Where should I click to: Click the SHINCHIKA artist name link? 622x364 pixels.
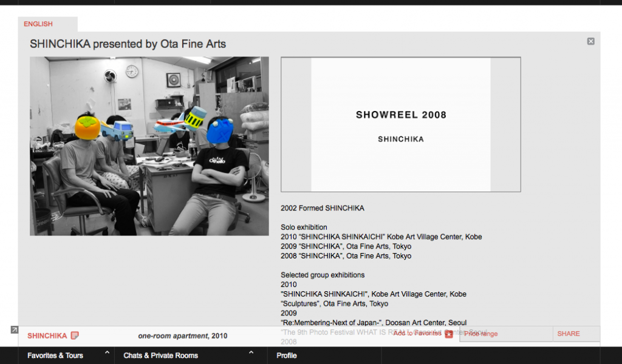tap(47, 336)
